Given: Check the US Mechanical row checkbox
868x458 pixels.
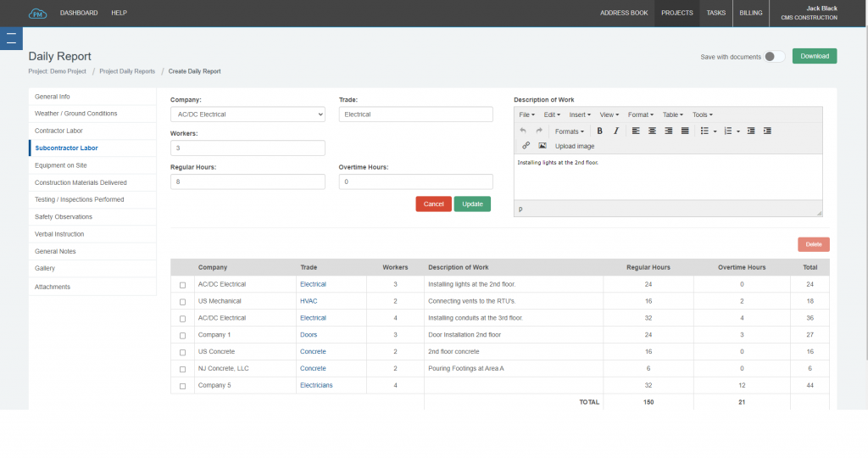Looking at the screenshot, I should (x=183, y=302).
